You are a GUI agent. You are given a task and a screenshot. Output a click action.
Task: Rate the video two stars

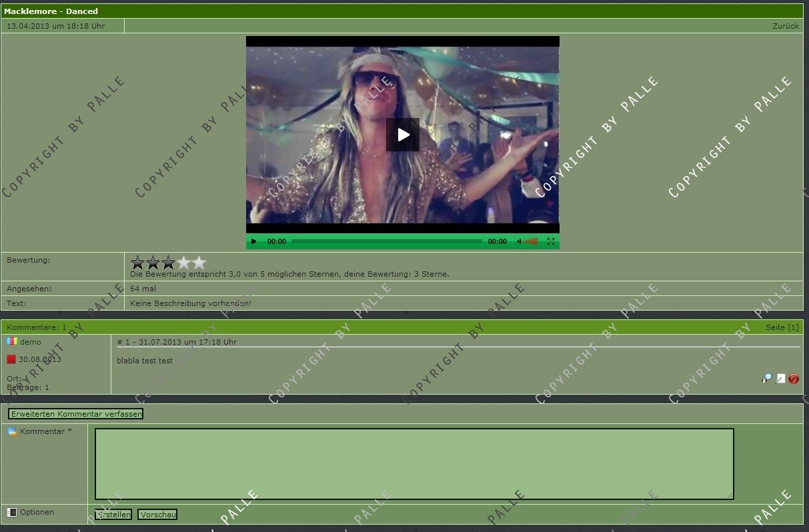tap(153, 263)
